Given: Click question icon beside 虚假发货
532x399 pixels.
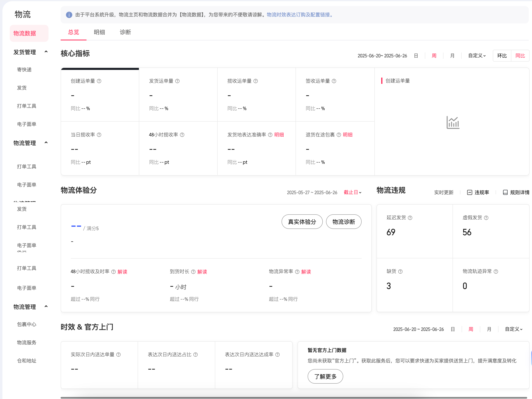Looking at the screenshot, I should [486, 218].
